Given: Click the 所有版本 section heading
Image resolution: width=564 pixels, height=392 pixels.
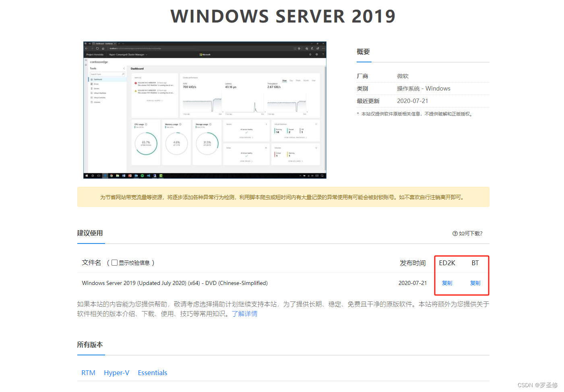Looking at the screenshot, I should 90,345.
